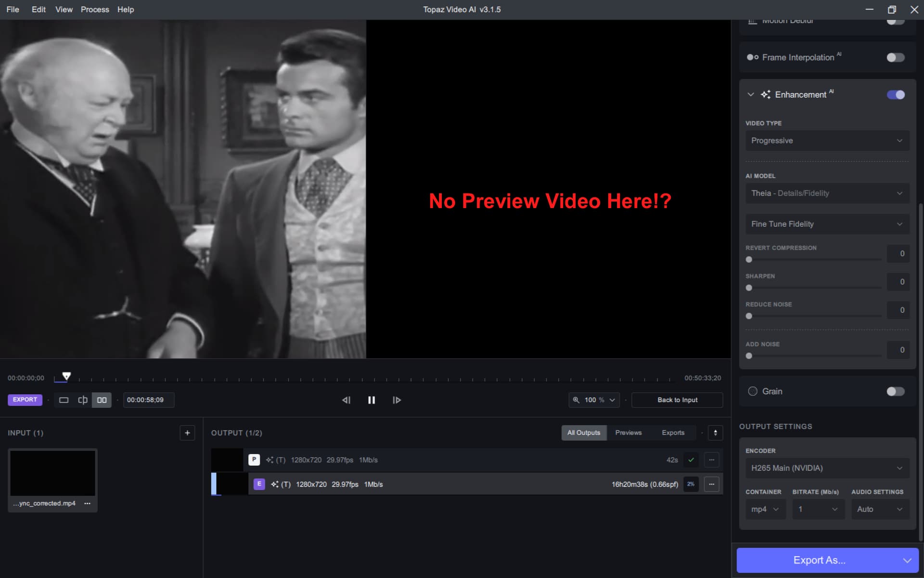Step forward one frame

pyautogui.click(x=397, y=400)
